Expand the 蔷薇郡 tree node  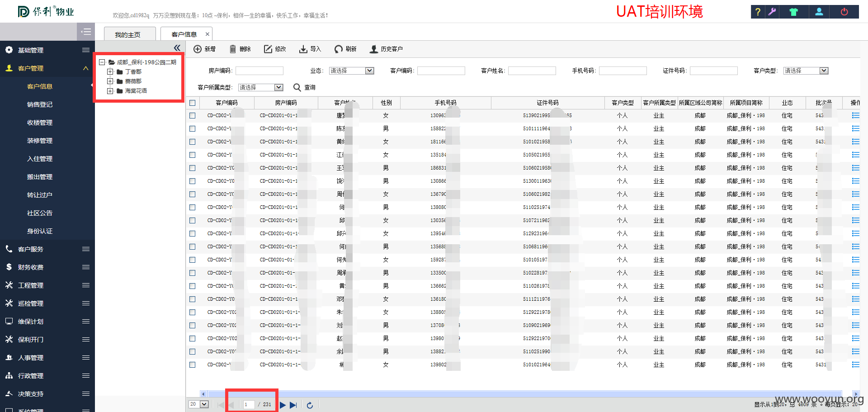pos(110,81)
